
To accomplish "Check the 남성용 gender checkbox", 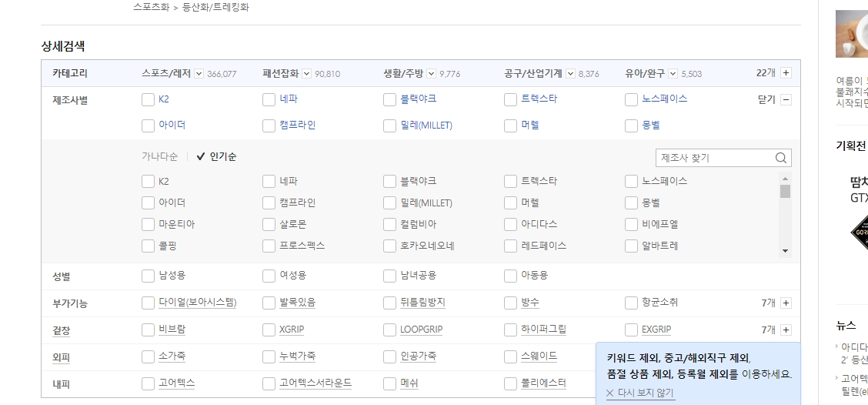I will tap(148, 276).
